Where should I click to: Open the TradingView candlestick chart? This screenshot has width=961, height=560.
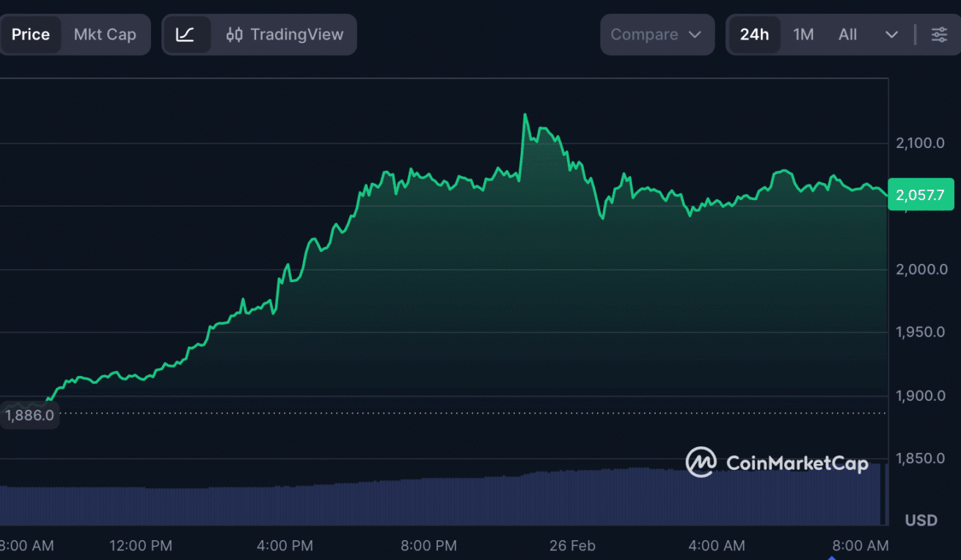[x=285, y=34]
